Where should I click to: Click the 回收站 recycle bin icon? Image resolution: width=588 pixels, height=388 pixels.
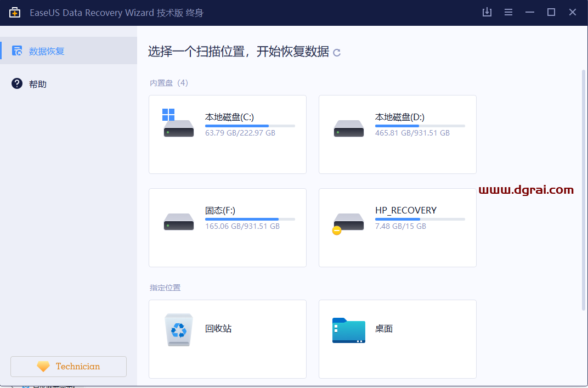point(178,329)
